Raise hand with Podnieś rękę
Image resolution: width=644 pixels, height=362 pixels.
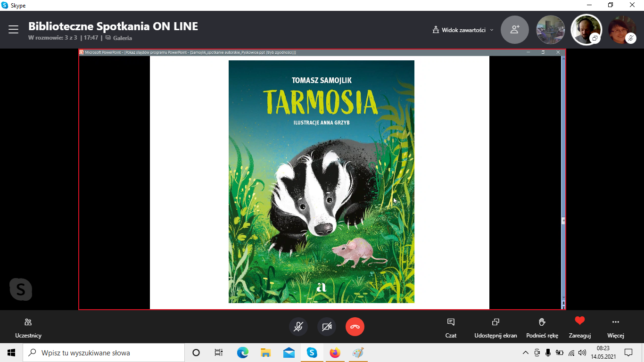[542, 327]
